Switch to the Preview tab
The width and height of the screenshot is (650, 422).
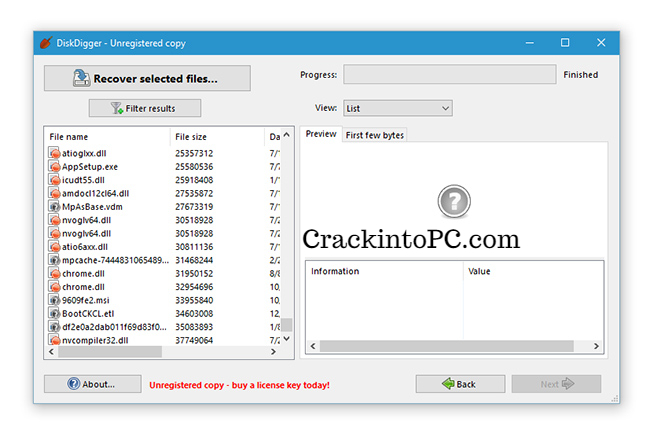[320, 134]
